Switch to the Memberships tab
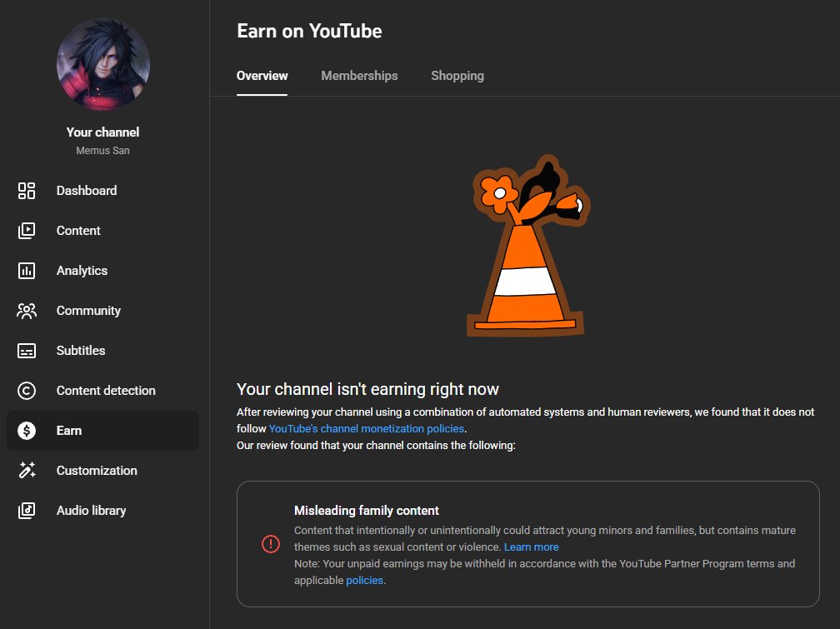Viewport: 840px width, 629px height. [359, 76]
